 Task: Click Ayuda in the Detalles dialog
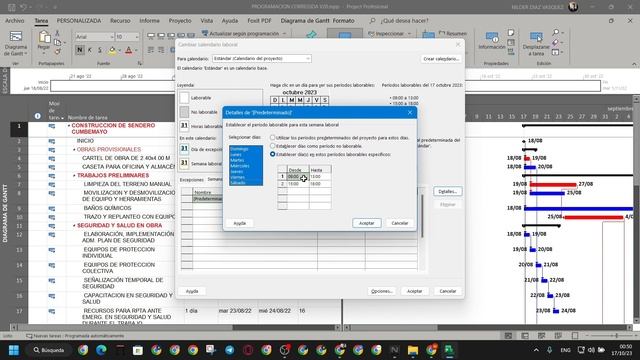240,223
